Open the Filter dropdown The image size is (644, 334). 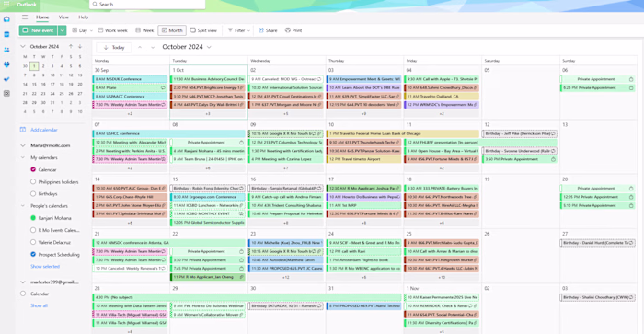pos(238,30)
